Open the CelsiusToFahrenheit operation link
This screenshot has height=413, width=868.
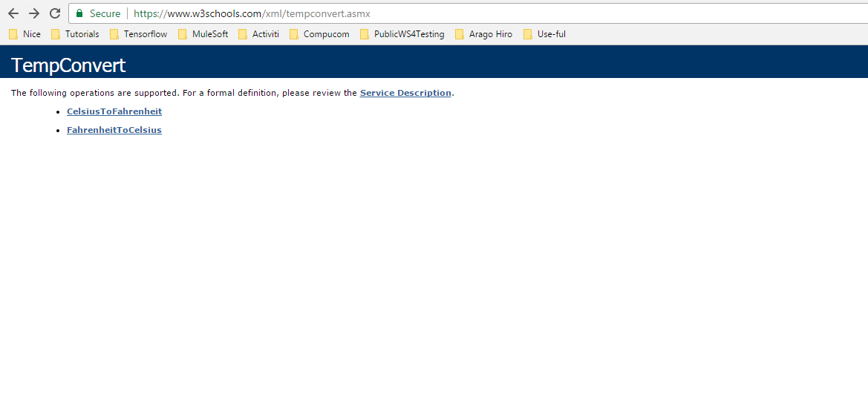114,111
